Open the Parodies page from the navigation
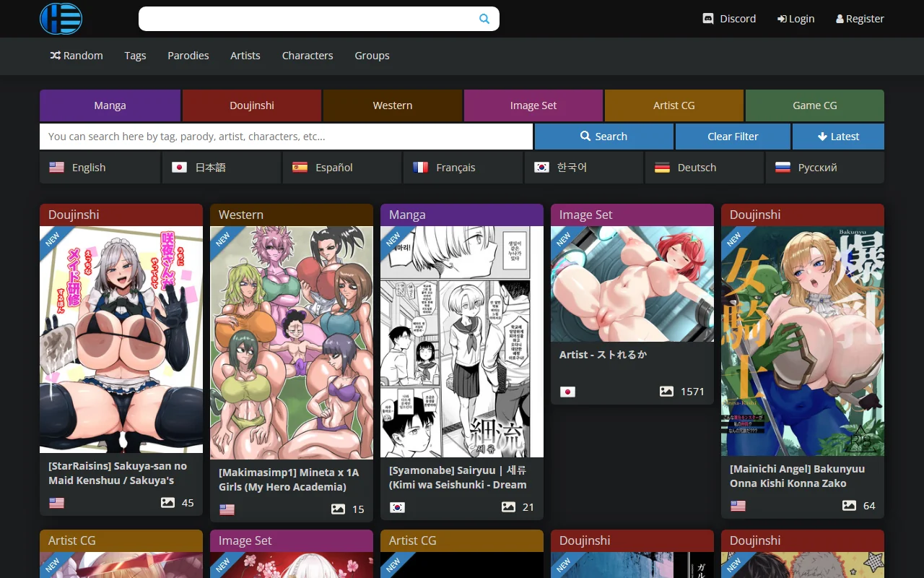This screenshot has width=924, height=578. pyautogui.click(x=188, y=56)
